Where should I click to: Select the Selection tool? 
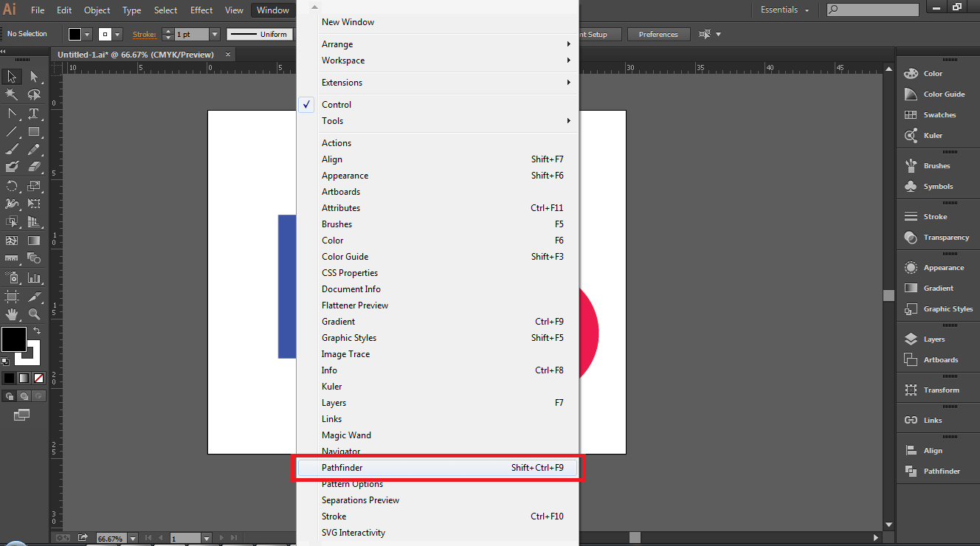tap(11, 76)
